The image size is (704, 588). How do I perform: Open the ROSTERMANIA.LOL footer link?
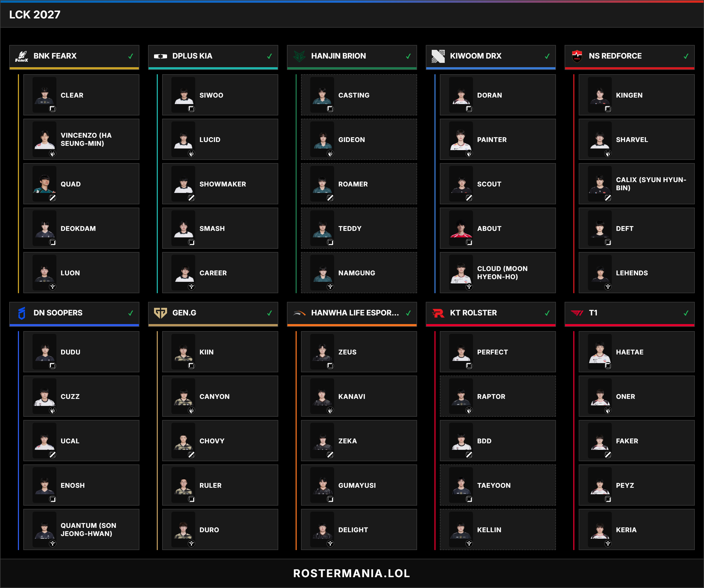click(352, 573)
